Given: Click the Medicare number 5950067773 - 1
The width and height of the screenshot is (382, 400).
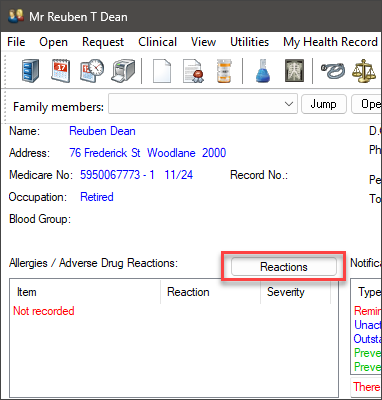Looking at the screenshot, I should coord(117,175).
